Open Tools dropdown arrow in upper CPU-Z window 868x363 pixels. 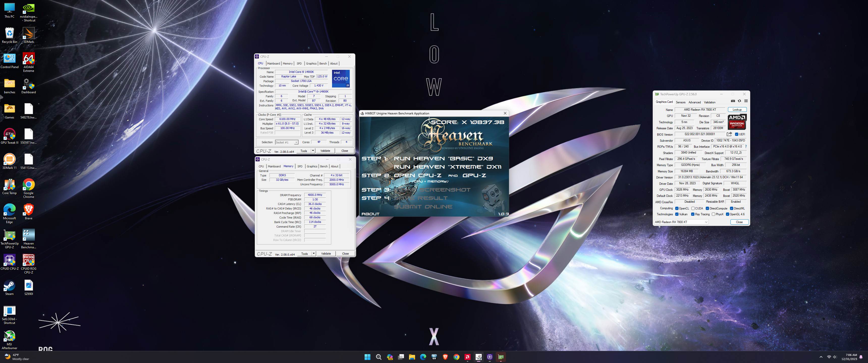click(313, 150)
